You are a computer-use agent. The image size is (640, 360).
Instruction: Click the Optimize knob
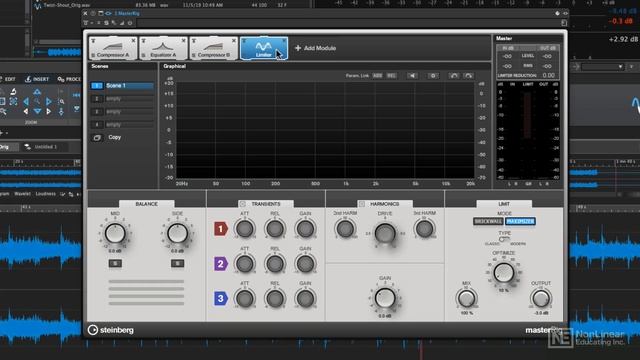[504, 273]
